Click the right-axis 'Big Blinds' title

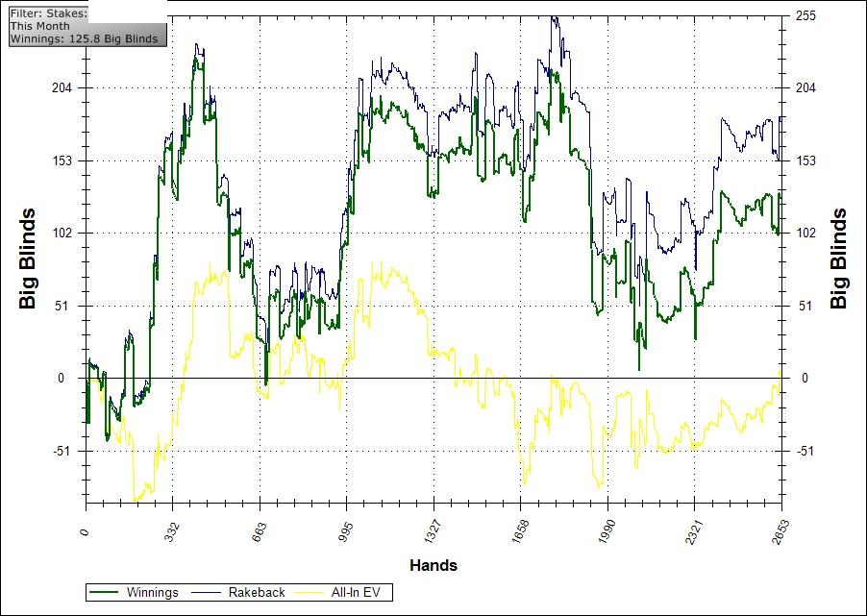839,259
